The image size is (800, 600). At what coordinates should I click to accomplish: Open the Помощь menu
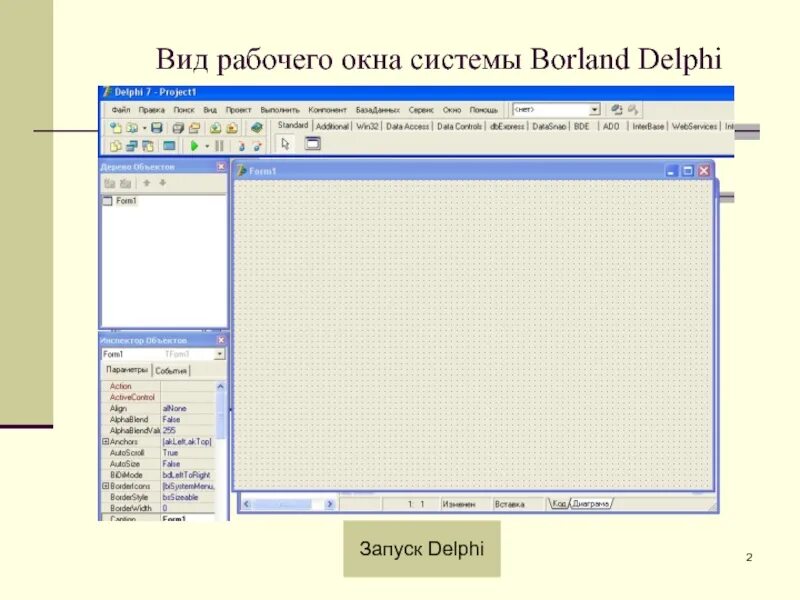click(483, 110)
